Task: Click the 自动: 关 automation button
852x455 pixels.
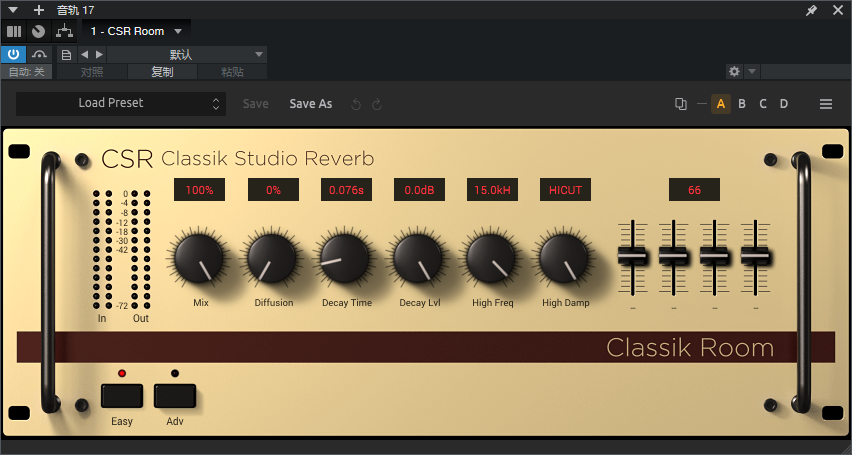Action: [x=27, y=72]
